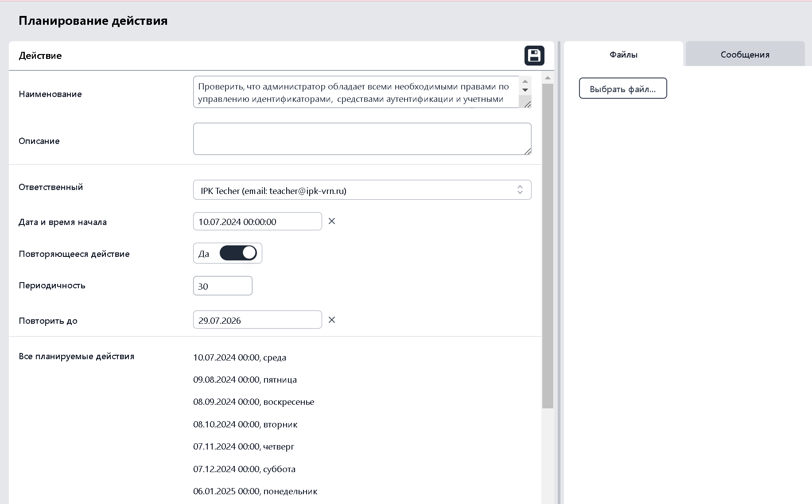Select the planned entry '08.10.2024 00:00, вторник'
This screenshot has height=504, width=812.
click(x=245, y=424)
